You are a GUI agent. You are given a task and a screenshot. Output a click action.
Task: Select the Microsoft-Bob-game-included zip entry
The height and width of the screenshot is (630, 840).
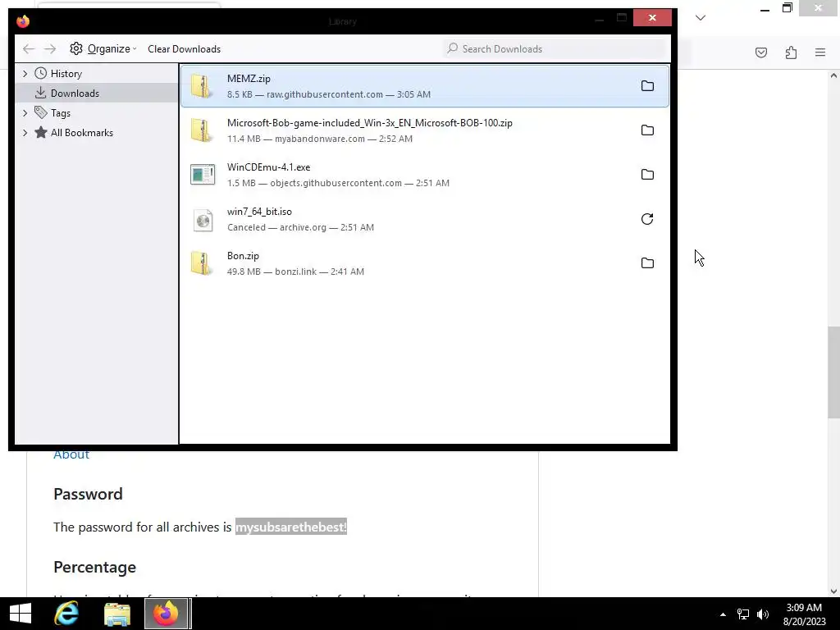click(x=424, y=130)
